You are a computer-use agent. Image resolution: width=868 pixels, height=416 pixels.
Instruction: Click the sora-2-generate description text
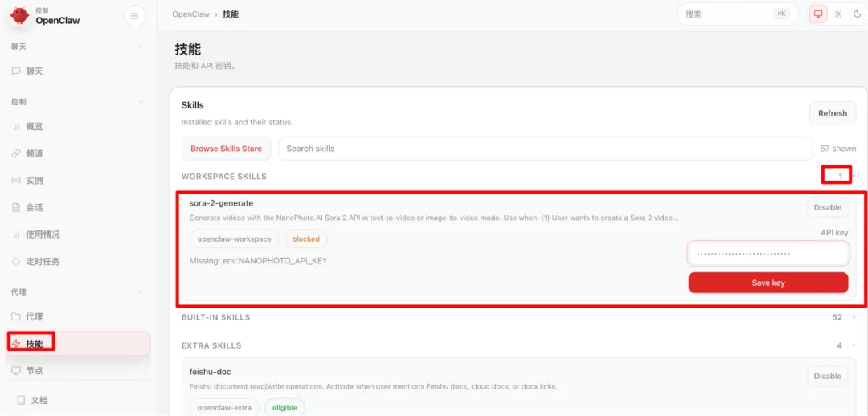click(435, 218)
